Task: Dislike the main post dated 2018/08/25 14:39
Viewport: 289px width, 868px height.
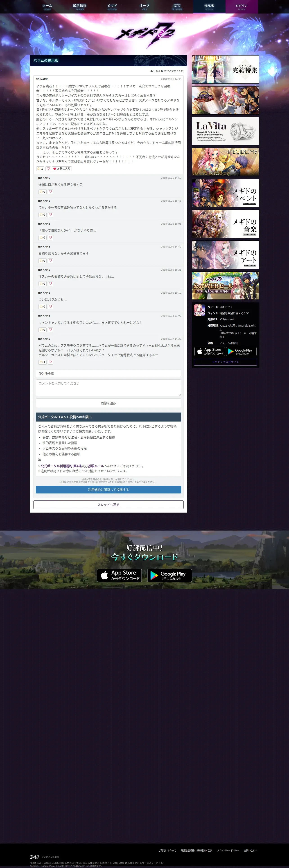Action: [48, 169]
